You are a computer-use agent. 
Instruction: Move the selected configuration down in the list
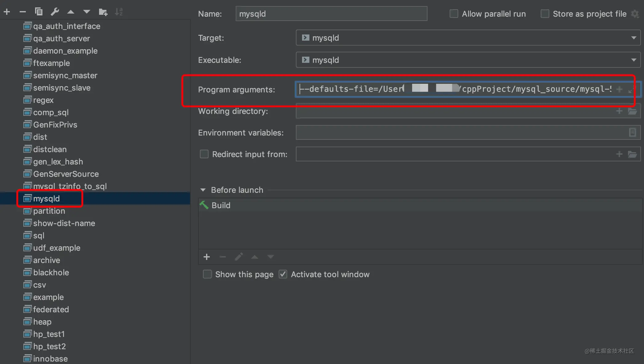pos(87,12)
